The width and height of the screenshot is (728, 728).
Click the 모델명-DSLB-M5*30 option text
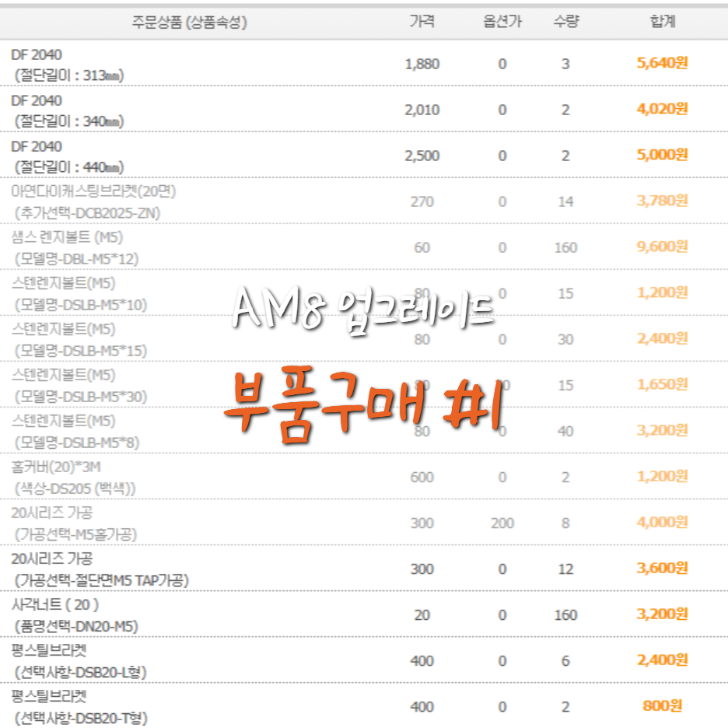(x=81, y=397)
